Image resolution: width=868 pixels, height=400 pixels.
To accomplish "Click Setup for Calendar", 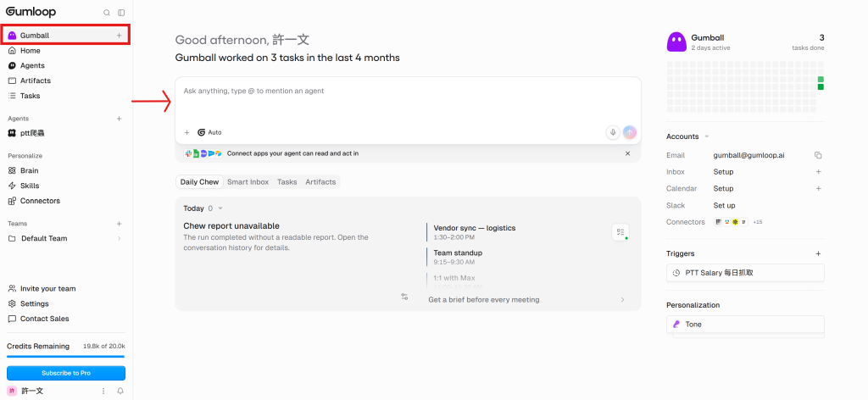I will [724, 189].
